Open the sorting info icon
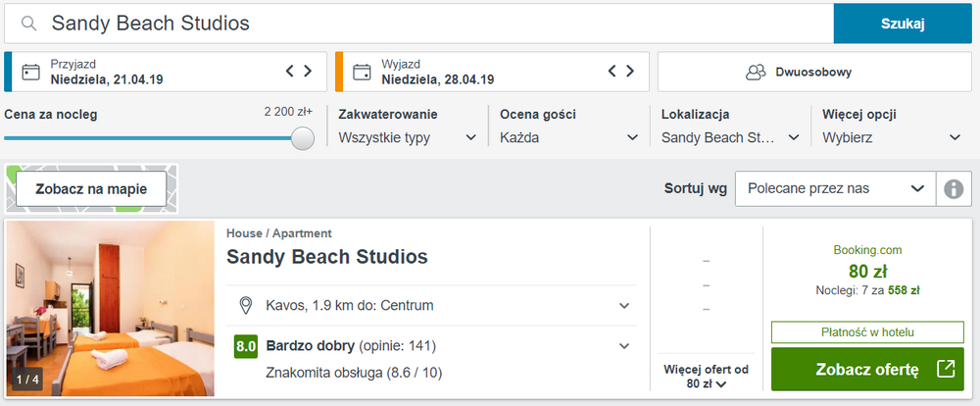 [x=954, y=188]
